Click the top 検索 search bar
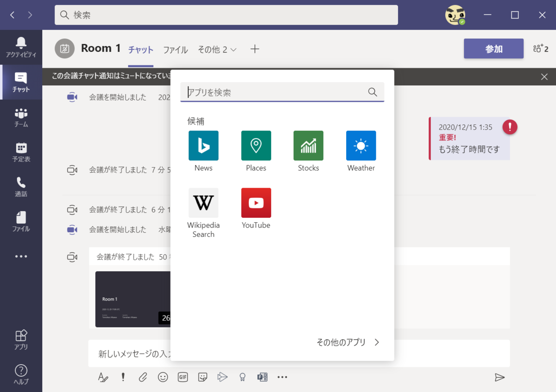Screen dimensions: 556x392 pos(226,15)
